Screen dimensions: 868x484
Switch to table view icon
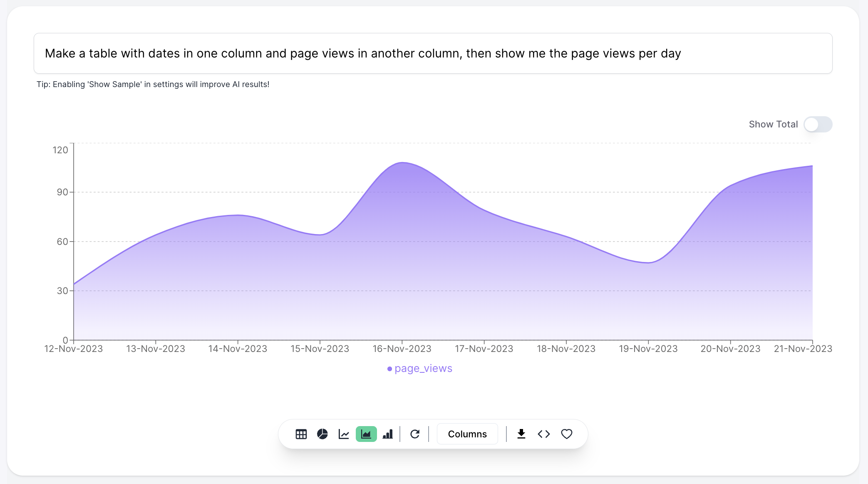[x=301, y=434]
